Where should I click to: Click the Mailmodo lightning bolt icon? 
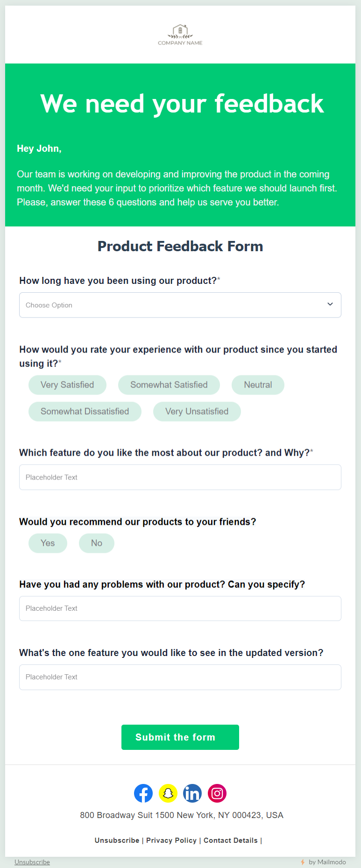(x=303, y=862)
